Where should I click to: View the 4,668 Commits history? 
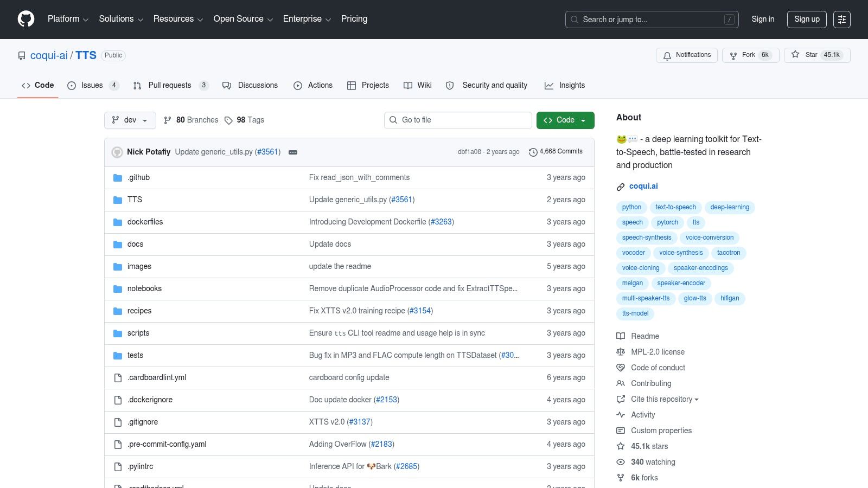pos(556,152)
